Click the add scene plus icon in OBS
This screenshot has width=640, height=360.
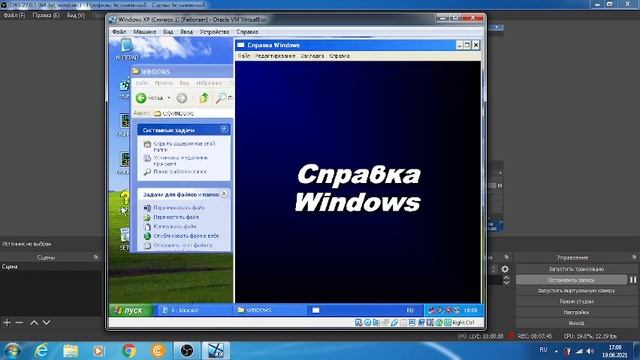point(7,323)
